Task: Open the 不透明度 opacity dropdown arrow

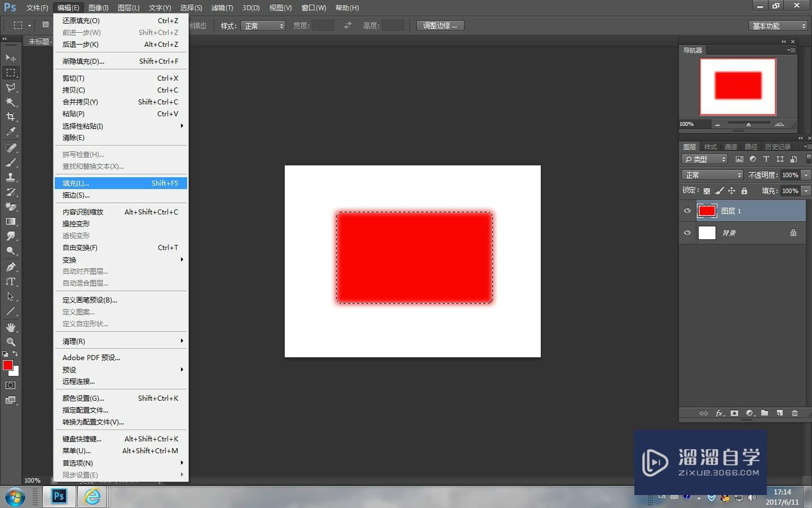Action: (806, 175)
